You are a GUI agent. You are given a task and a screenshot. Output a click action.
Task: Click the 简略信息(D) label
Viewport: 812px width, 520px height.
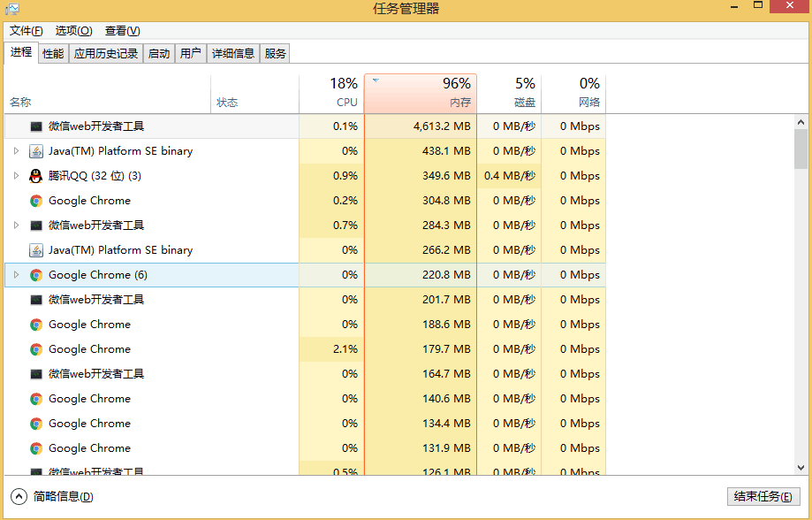[64, 497]
